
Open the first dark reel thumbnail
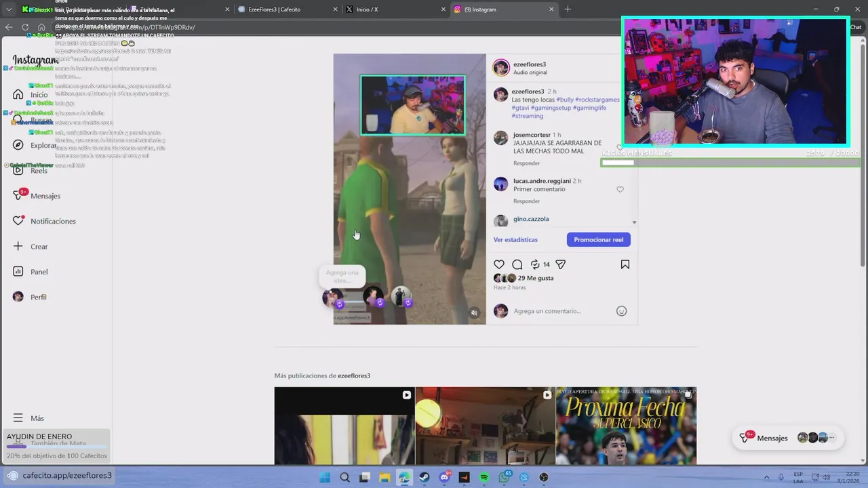click(x=344, y=426)
